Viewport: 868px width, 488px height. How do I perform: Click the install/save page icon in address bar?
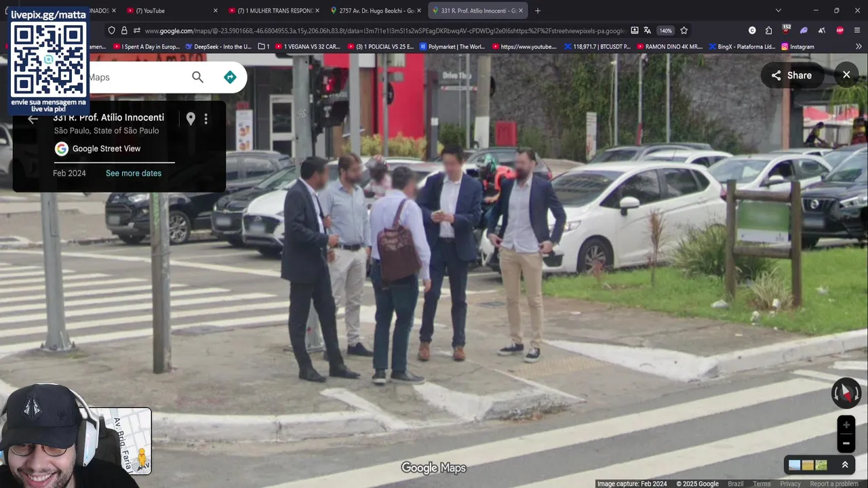click(634, 30)
